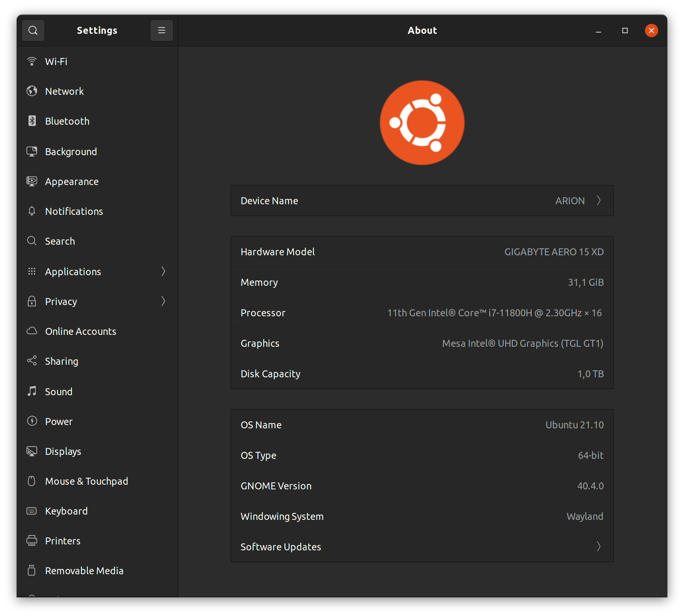Screen dimensions: 684x616
Task: Open the Software Updates row chevron
Action: click(x=598, y=546)
